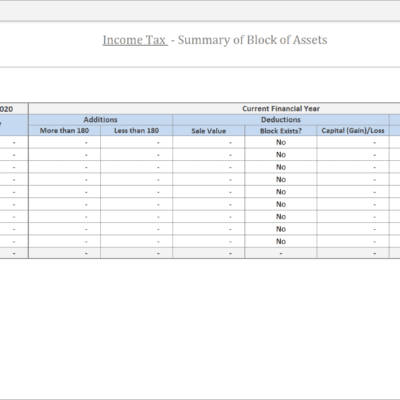Select the "Summary of Block of Assets" heading
The image size is (400, 400).
(x=252, y=40)
